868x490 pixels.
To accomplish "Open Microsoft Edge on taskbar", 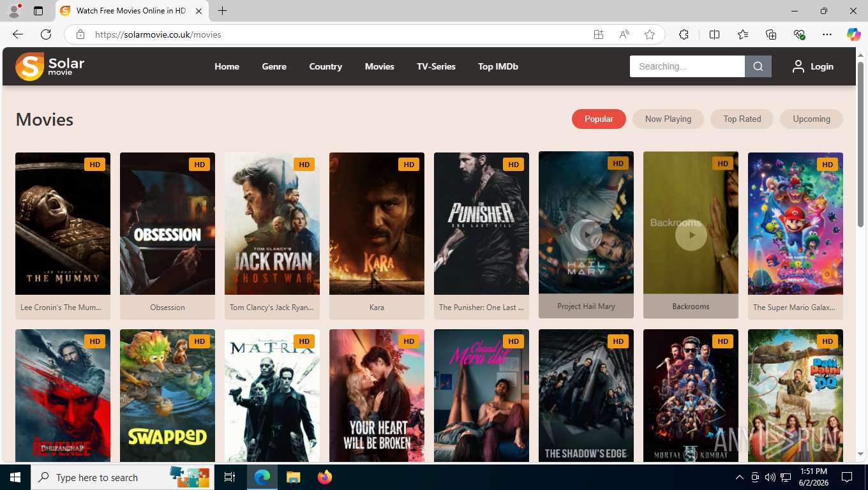I will [262, 477].
